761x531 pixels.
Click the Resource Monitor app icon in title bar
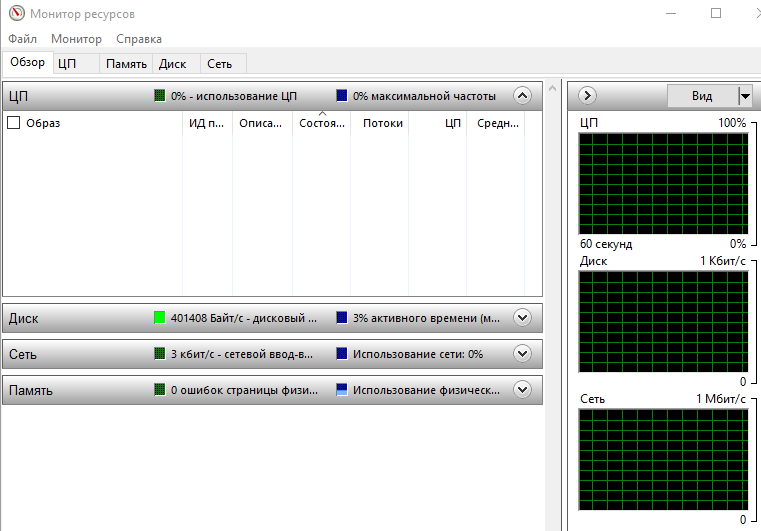click(x=17, y=13)
